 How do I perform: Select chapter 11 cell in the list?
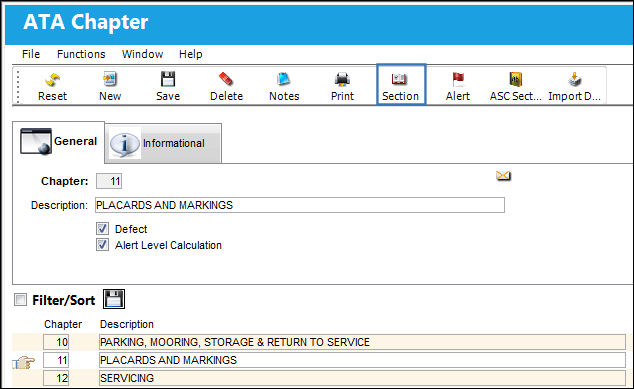(x=56, y=360)
